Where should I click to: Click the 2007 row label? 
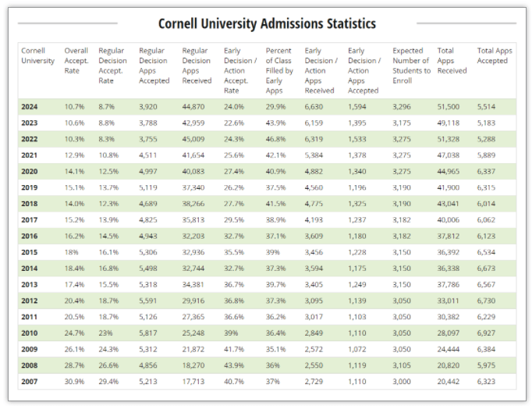click(30, 382)
